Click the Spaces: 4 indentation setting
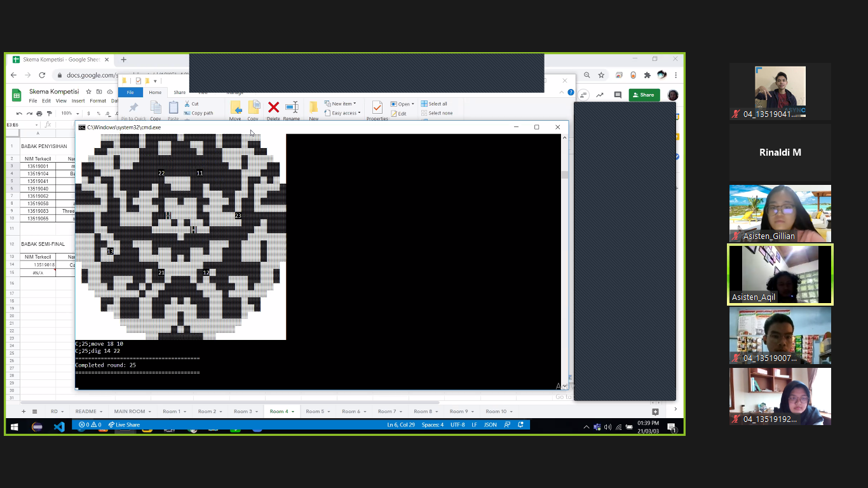Viewport: 868px width, 488px height. [433, 424]
